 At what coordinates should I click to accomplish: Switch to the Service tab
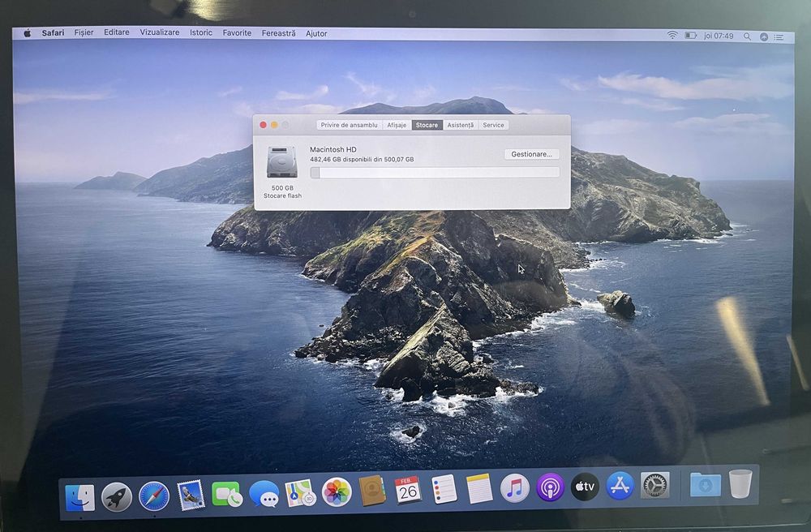point(493,125)
